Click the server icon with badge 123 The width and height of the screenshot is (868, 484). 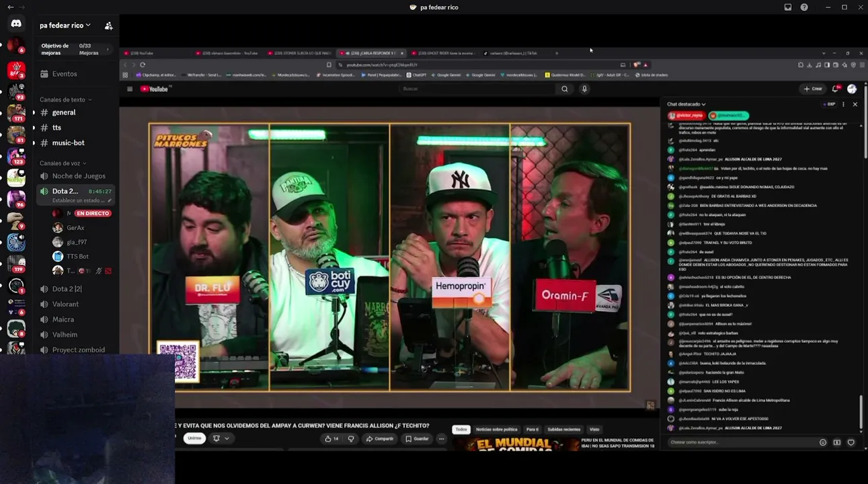click(x=16, y=156)
